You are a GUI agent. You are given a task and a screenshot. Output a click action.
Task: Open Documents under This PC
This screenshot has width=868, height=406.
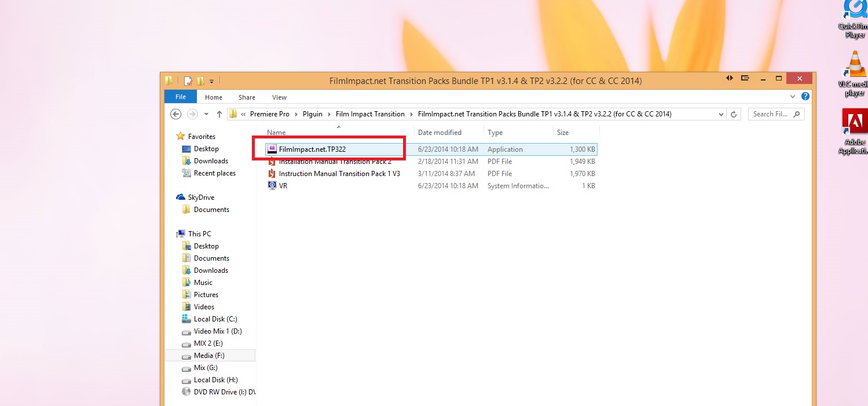(211, 258)
